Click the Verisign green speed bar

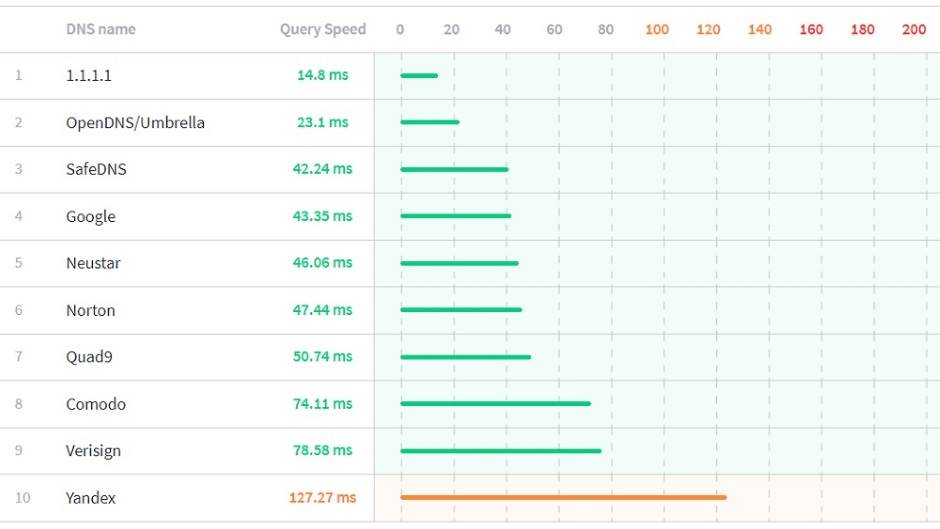500,450
